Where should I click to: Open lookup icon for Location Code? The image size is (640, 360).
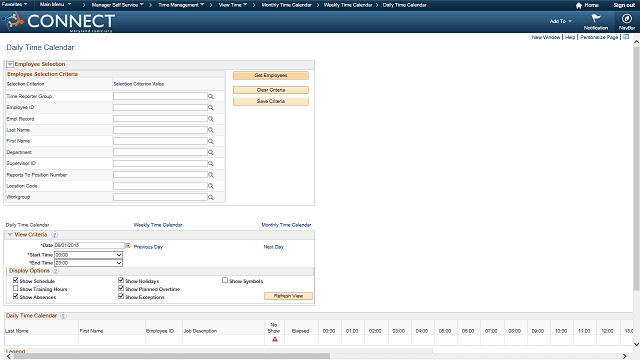pos(211,186)
